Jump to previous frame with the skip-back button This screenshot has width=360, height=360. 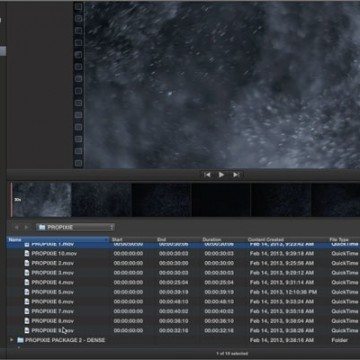207,175
